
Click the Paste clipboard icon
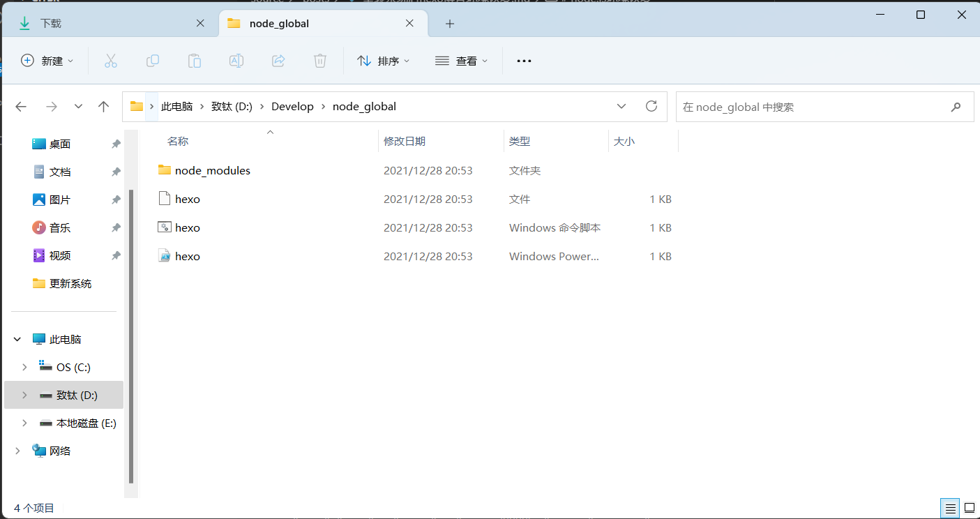[x=195, y=61]
